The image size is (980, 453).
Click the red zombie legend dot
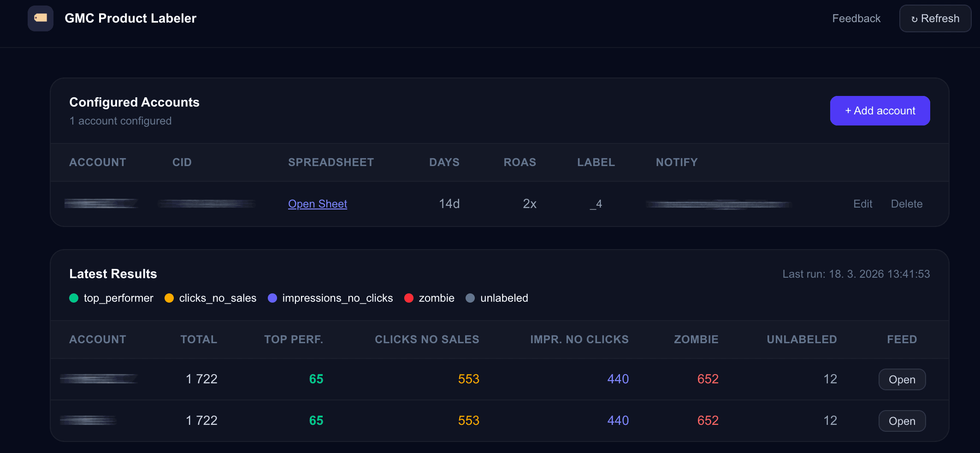click(409, 298)
